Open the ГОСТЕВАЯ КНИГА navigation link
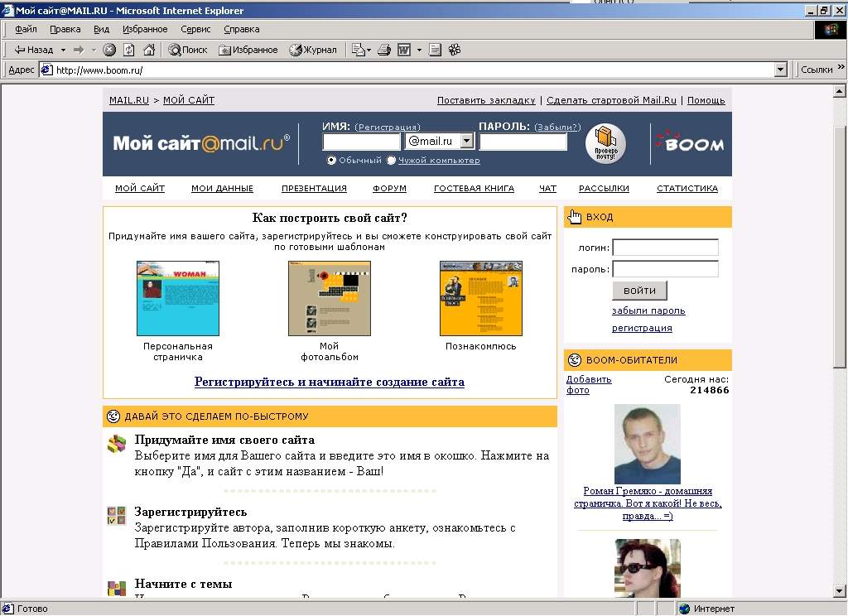 click(474, 188)
